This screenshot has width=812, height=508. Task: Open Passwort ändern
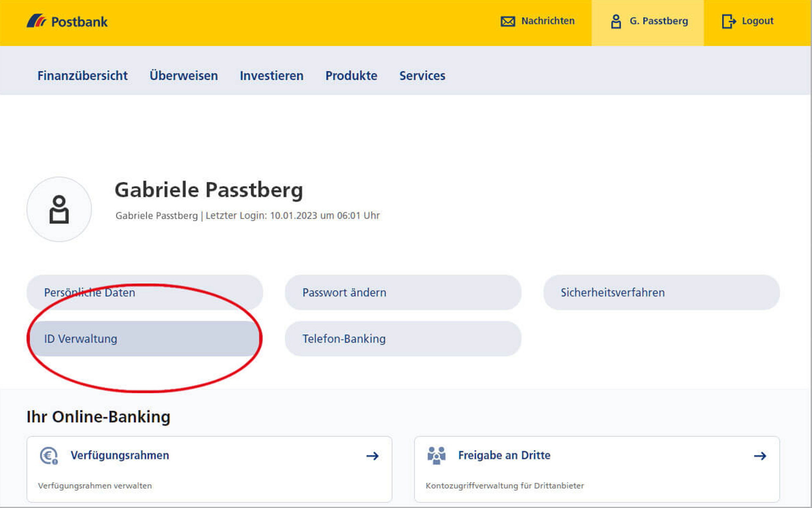point(403,292)
